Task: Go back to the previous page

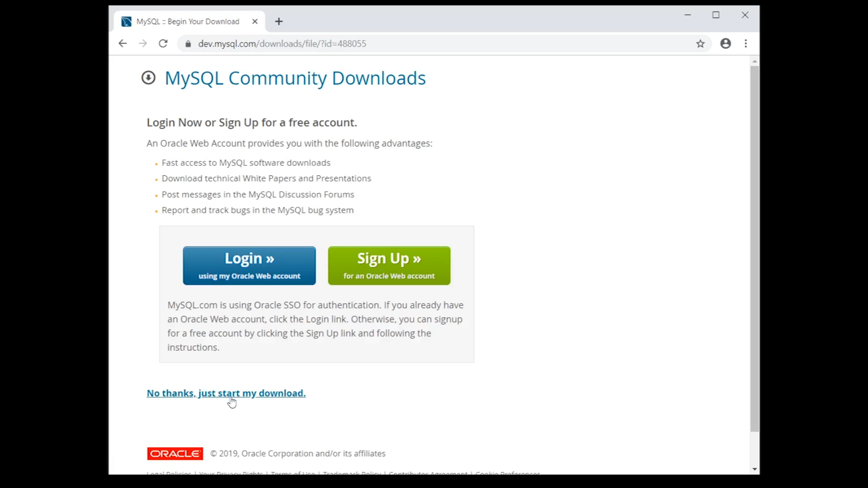Action: coord(122,43)
